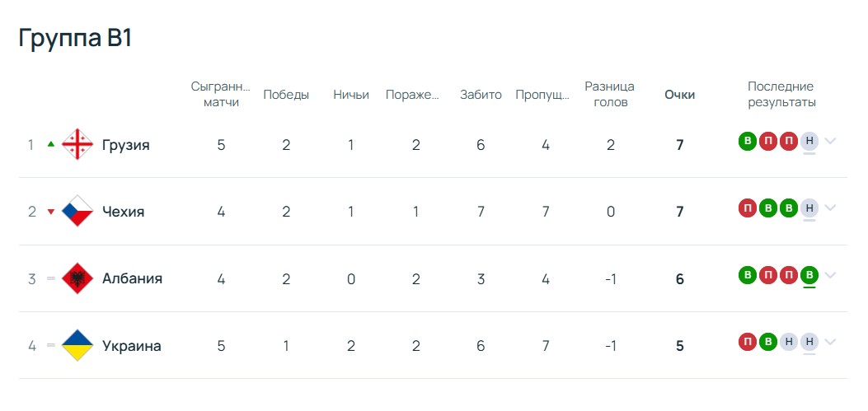Select the Победы column header
Viewport: 868px width, 411px height.
[x=286, y=95]
